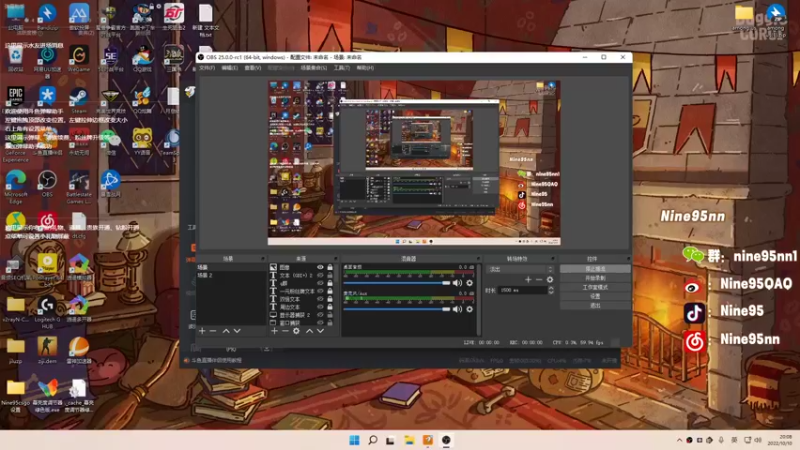Undock the Scenes panel via header icon
The height and width of the screenshot is (450, 800).
click(263, 259)
